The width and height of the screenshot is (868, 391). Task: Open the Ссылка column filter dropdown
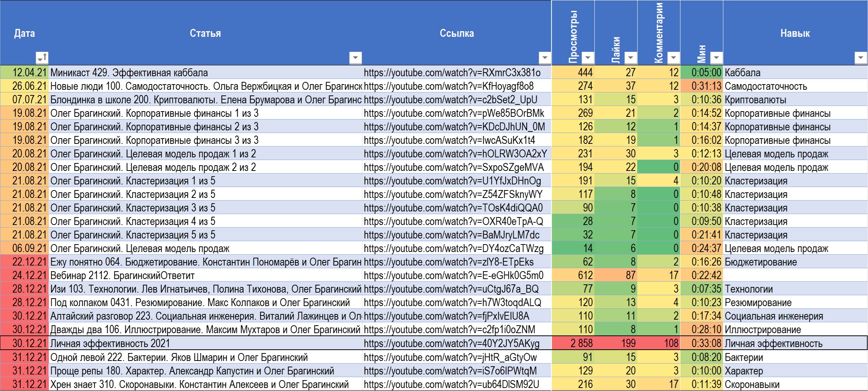click(x=544, y=58)
